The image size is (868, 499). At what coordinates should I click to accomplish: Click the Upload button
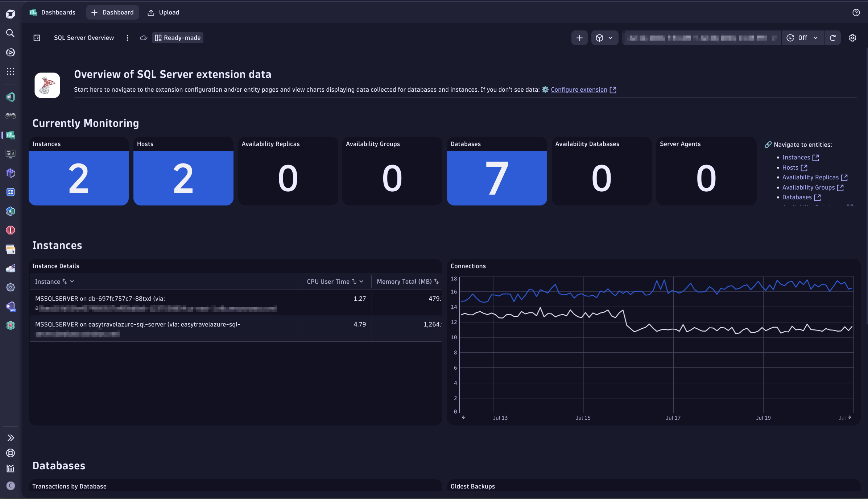click(x=164, y=12)
